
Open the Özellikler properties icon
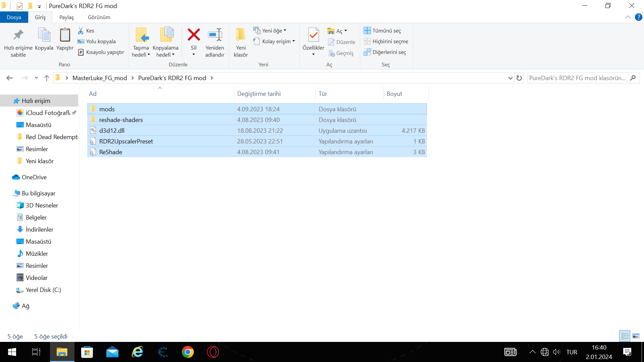[313, 35]
